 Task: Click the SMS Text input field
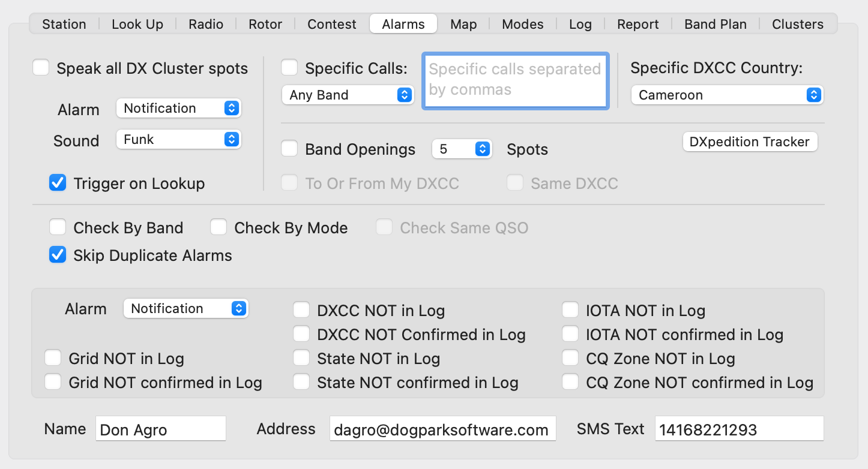point(739,429)
